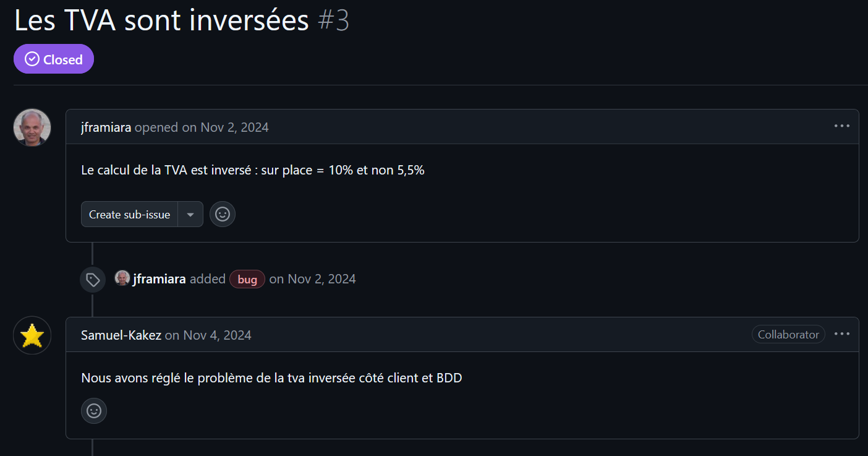Click the issue title 'Les TVA sont inversées'

tap(161, 21)
